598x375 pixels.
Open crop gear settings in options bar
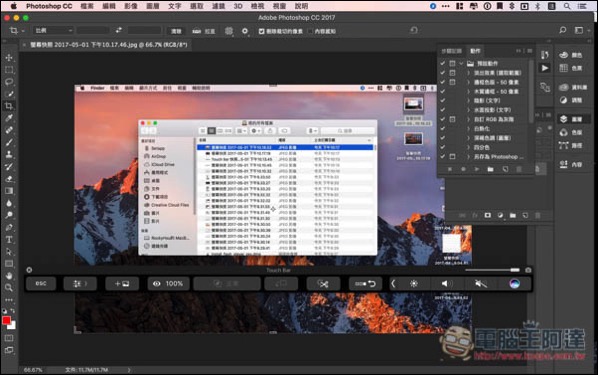tap(245, 31)
